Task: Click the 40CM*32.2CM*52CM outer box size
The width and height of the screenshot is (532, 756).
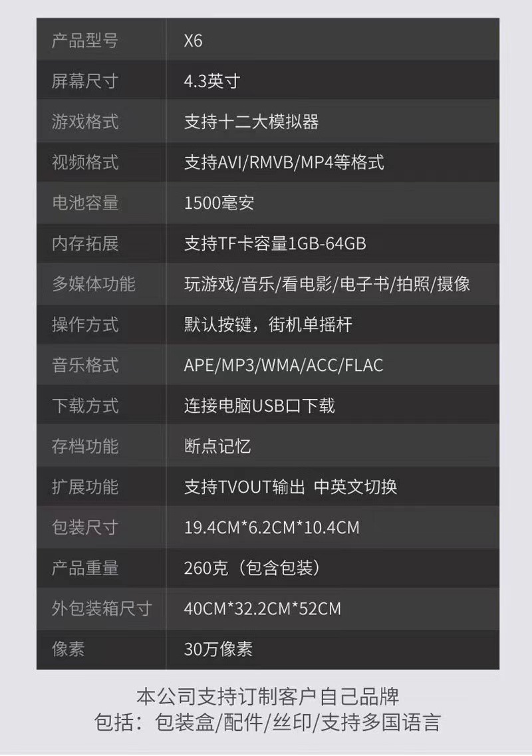Action: point(263,608)
